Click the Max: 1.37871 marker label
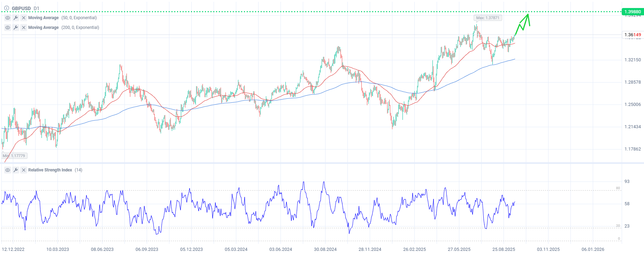This screenshot has height=254, width=644. click(488, 18)
